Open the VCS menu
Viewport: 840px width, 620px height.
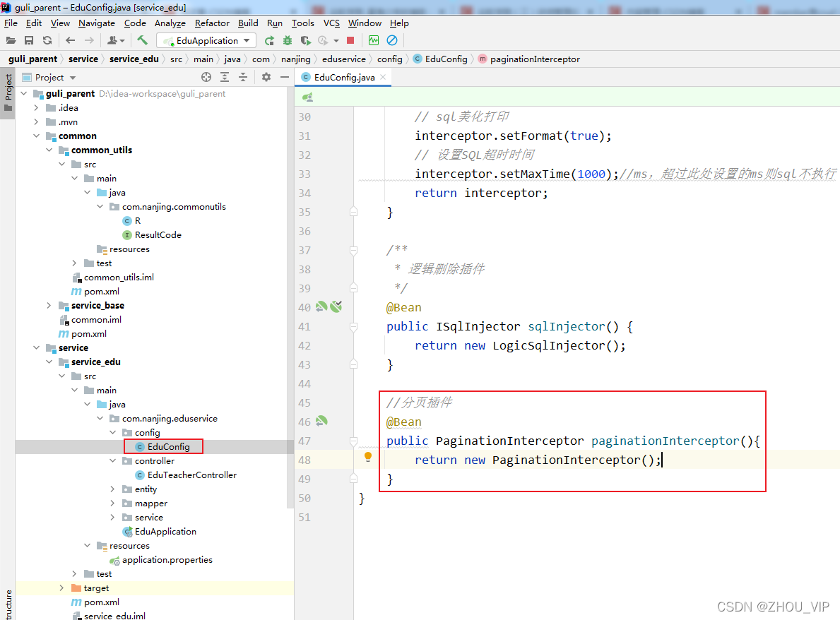[331, 23]
